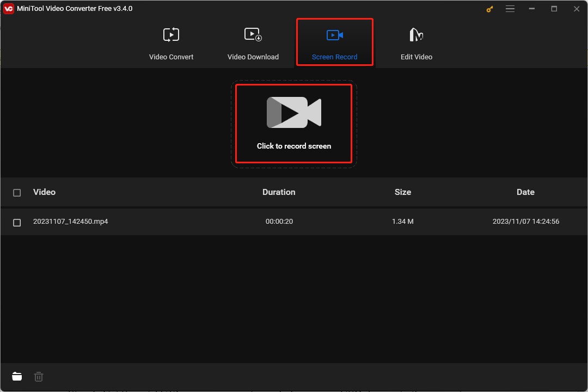Viewport: 588px width, 392px height.
Task: Open the Video Download feature
Action: pyautogui.click(x=253, y=42)
